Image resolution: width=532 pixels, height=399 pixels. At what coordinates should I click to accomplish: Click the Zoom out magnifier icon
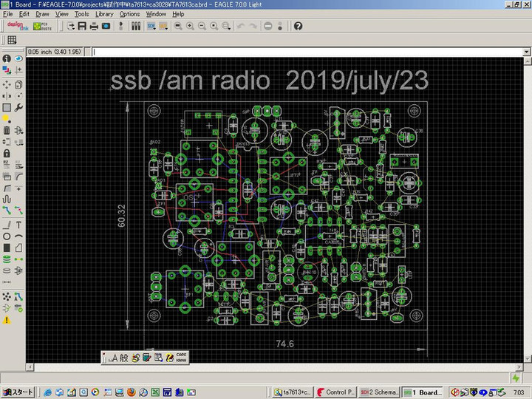(x=202, y=27)
